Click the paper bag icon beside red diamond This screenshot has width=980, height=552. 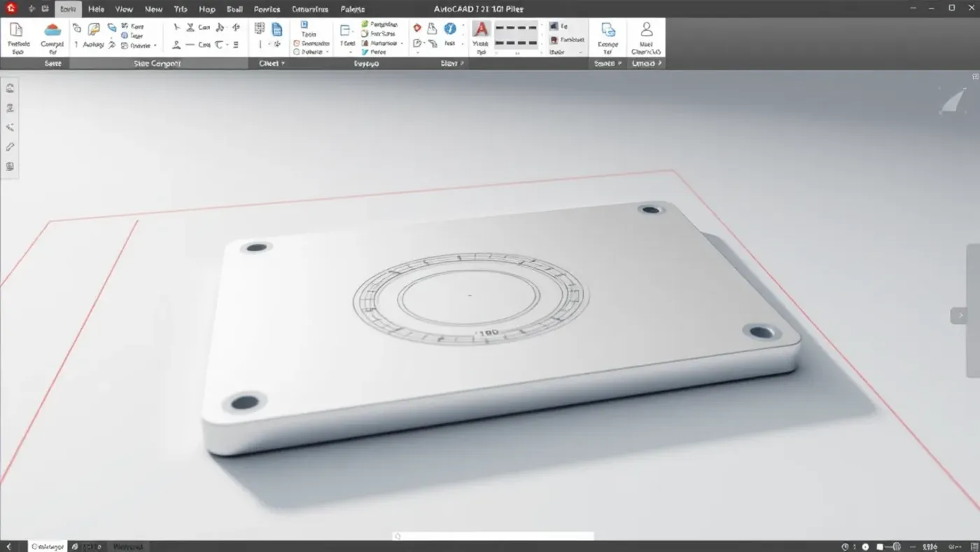point(433,28)
